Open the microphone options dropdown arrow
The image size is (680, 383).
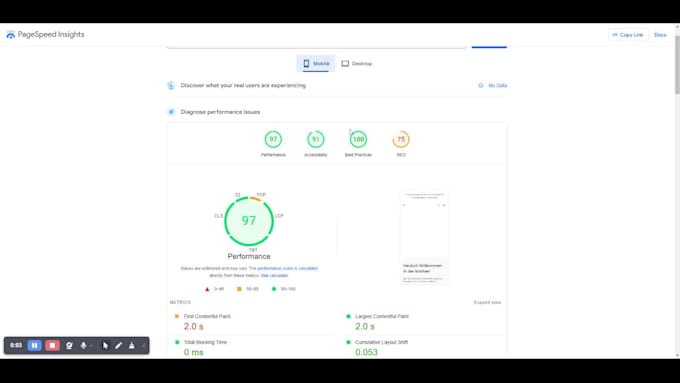pos(91,346)
